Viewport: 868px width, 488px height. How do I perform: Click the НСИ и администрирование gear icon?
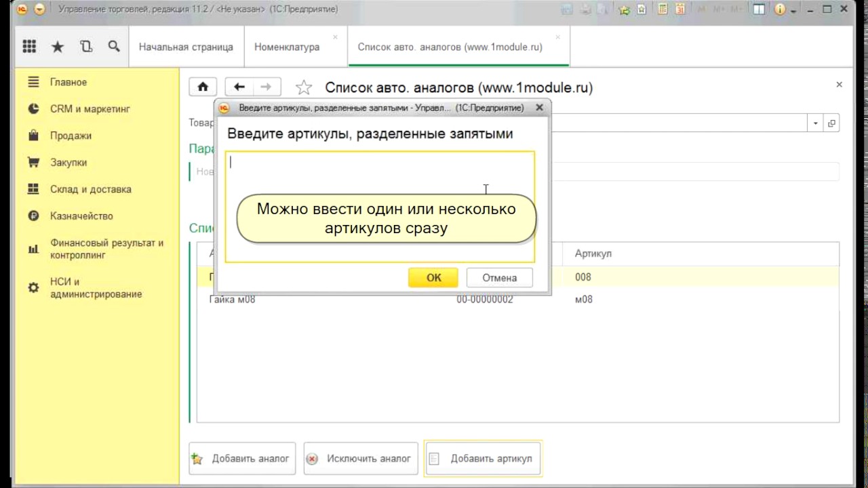click(x=33, y=288)
